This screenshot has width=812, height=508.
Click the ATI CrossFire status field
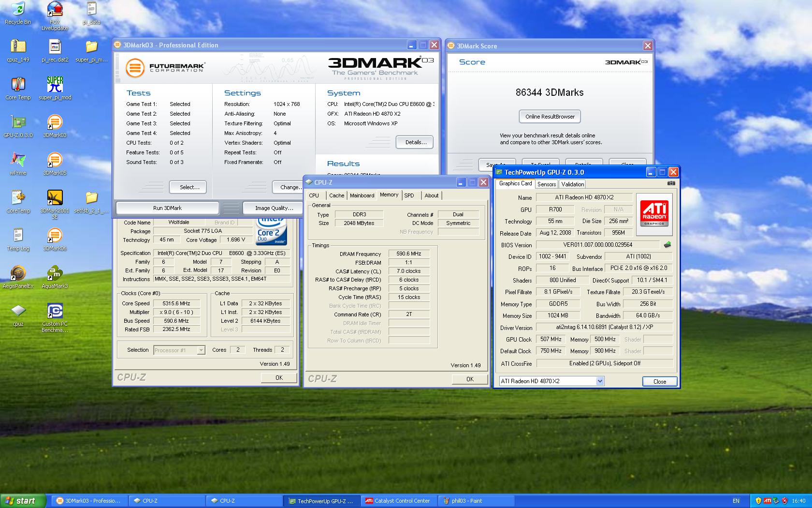pyautogui.click(x=605, y=363)
